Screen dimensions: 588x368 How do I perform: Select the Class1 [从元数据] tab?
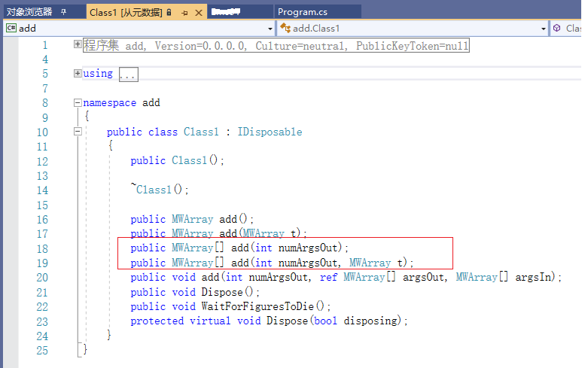coord(126,12)
